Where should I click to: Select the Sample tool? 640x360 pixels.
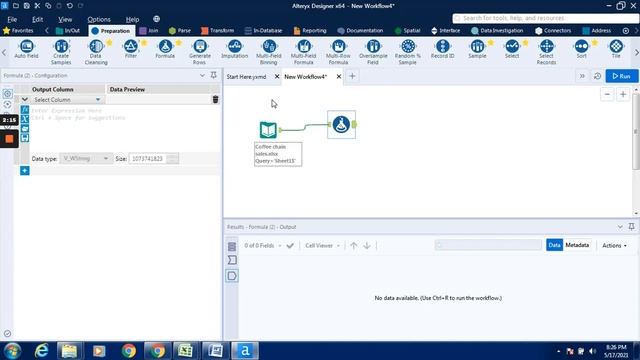coord(477,50)
